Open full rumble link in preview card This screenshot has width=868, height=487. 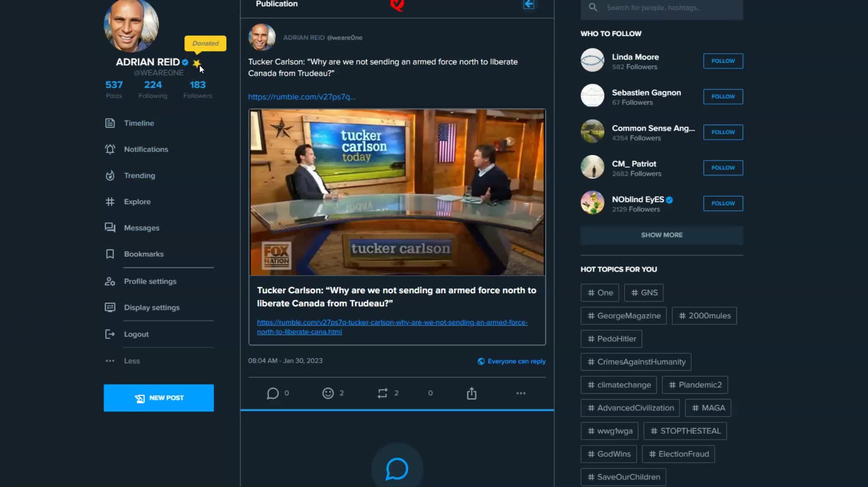pos(392,327)
